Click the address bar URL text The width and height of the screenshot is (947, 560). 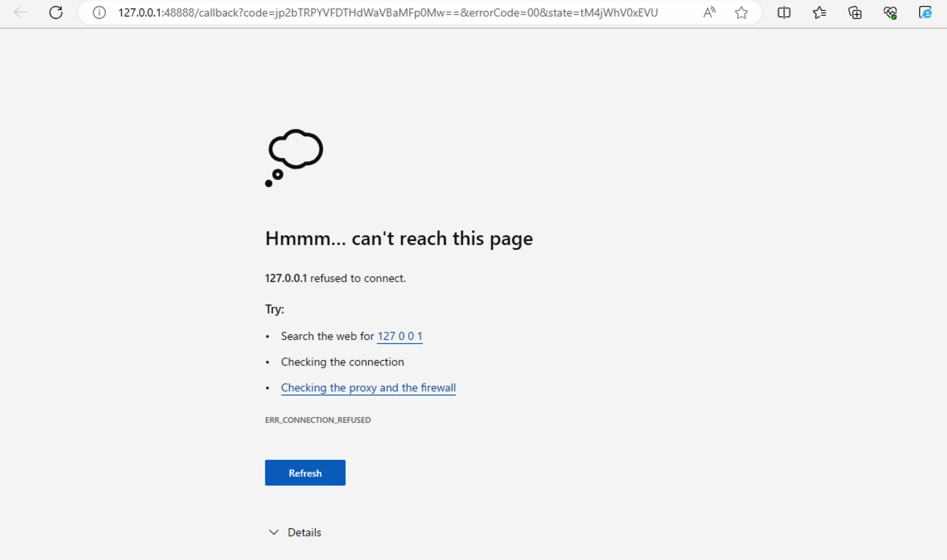388,13
